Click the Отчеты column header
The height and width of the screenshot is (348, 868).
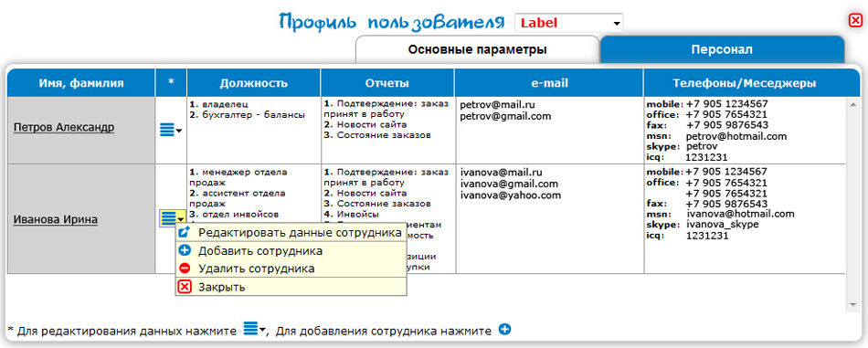[x=387, y=83]
